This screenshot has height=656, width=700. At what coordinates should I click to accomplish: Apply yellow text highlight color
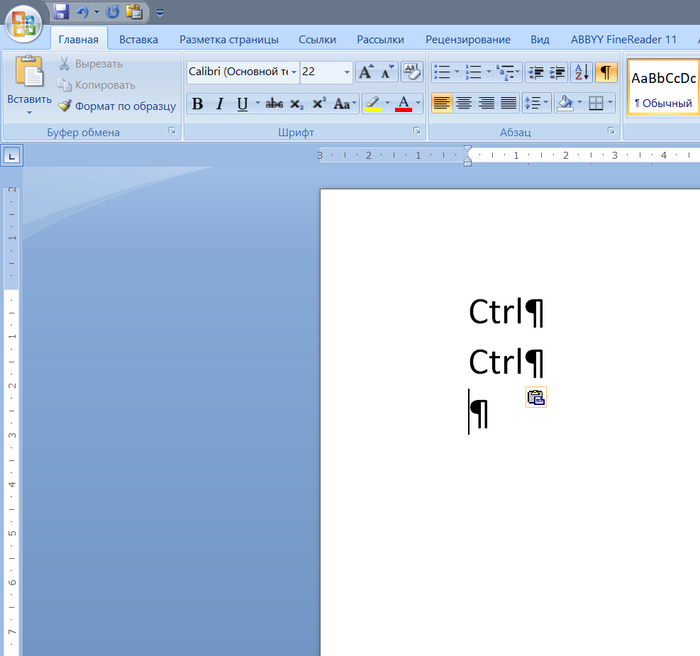coord(373,104)
